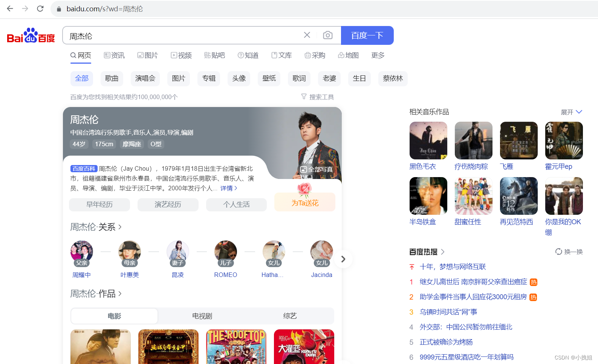Switch to 视频 search tab
The image size is (598, 364).
[x=181, y=55]
